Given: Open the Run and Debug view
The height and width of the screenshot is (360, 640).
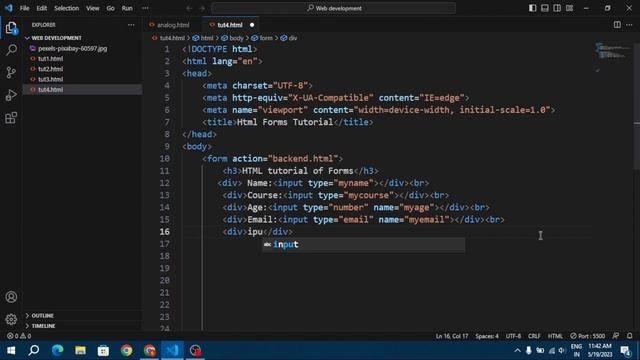Looking at the screenshot, I should (11, 95).
